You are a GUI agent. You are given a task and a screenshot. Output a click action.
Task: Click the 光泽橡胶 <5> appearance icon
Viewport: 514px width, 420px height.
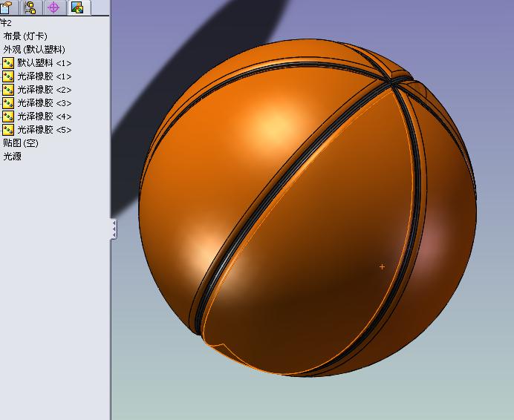click(x=8, y=130)
